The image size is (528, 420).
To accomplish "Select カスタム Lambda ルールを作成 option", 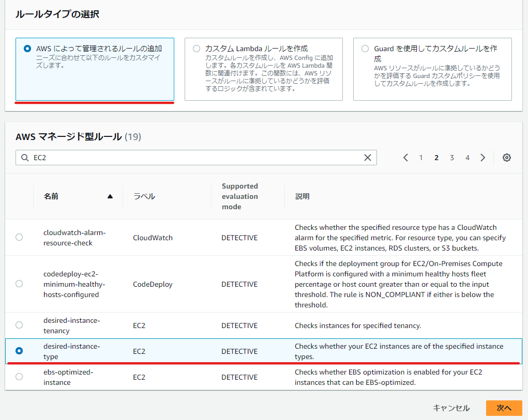I will (x=196, y=48).
